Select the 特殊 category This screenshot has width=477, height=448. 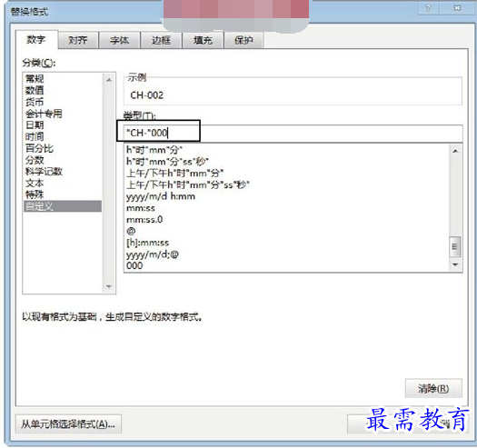point(63,194)
